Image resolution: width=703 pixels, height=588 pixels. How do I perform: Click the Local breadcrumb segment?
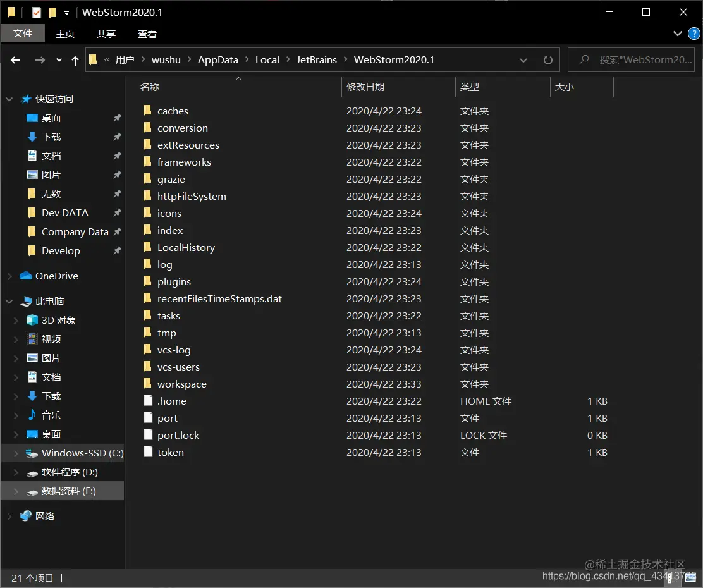[267, 60]
